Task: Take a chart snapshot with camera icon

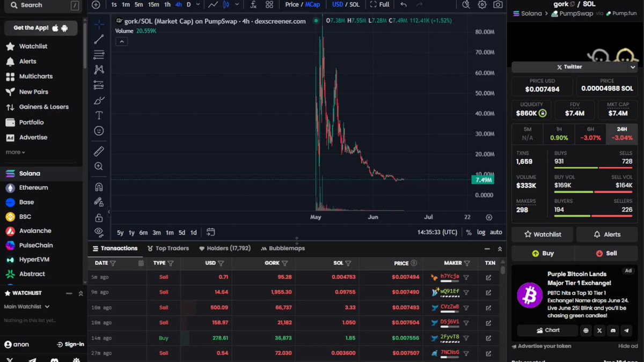Action: [x=498, y=4]
